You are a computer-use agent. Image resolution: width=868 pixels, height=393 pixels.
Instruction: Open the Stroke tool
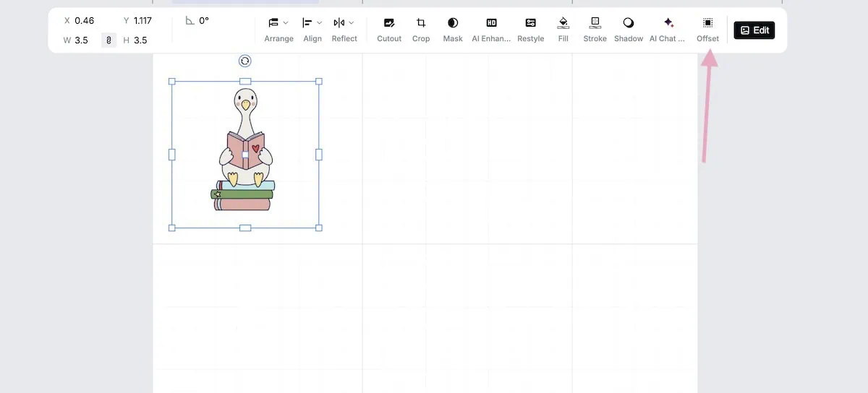[595, 30]
